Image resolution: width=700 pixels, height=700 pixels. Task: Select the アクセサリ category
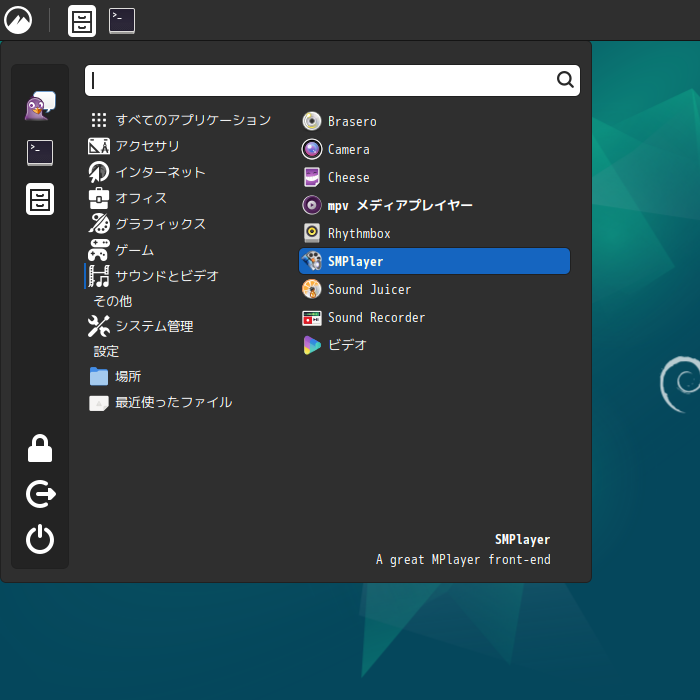(147, 146)
